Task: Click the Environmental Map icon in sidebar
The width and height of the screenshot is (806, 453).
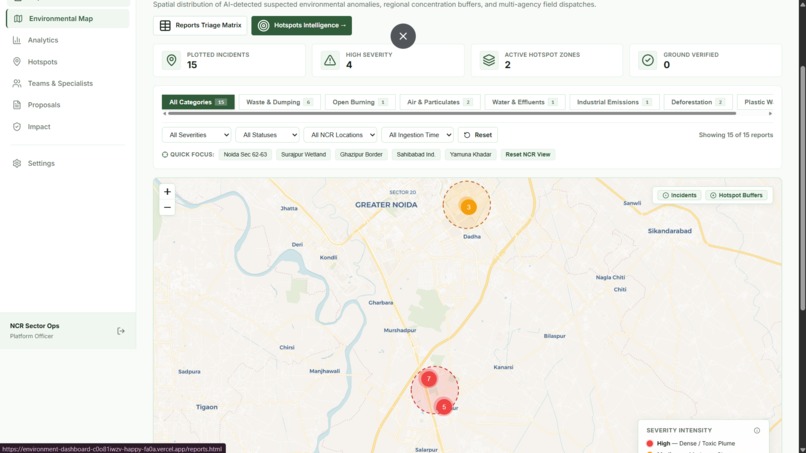Action: tap(18, 19)
